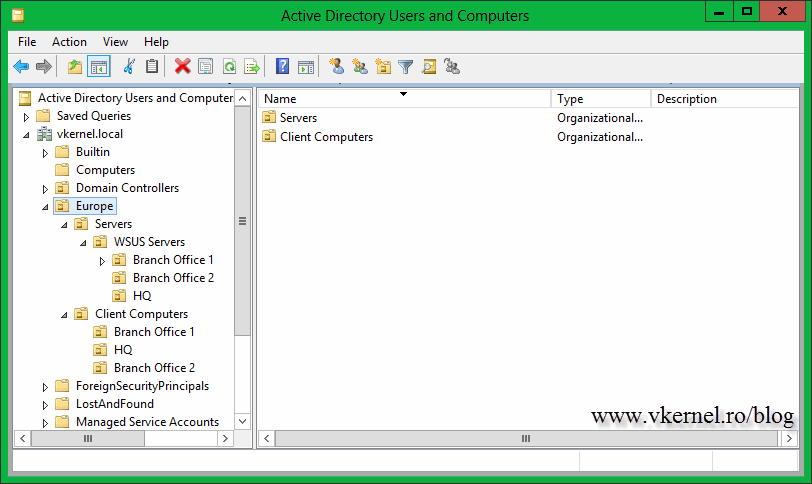Image resolution: width=812 pixels, height=484 pixels.
Task: Click the Filter funnel icon
Action: [x=405, y=66]
